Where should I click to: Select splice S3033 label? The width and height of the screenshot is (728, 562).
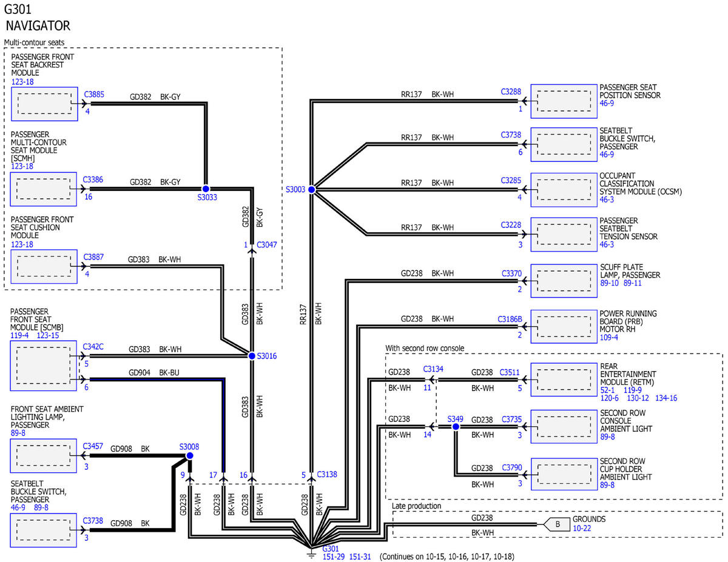pyautogui.click(x=207, y=197)
